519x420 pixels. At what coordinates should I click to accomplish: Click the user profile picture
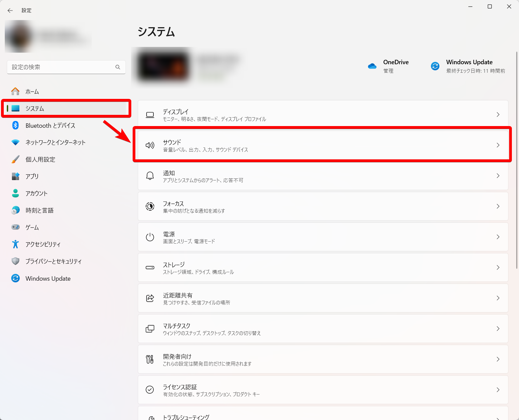click(x=19, y=36)
